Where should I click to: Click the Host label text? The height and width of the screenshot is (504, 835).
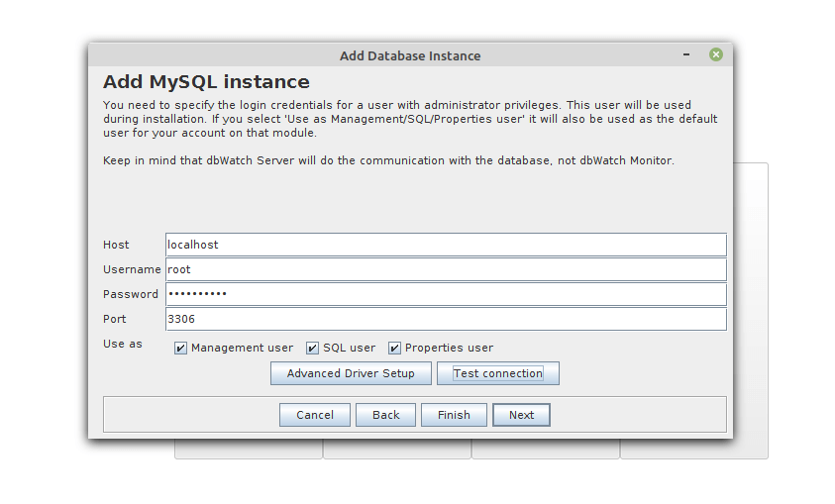coord(116,245)
